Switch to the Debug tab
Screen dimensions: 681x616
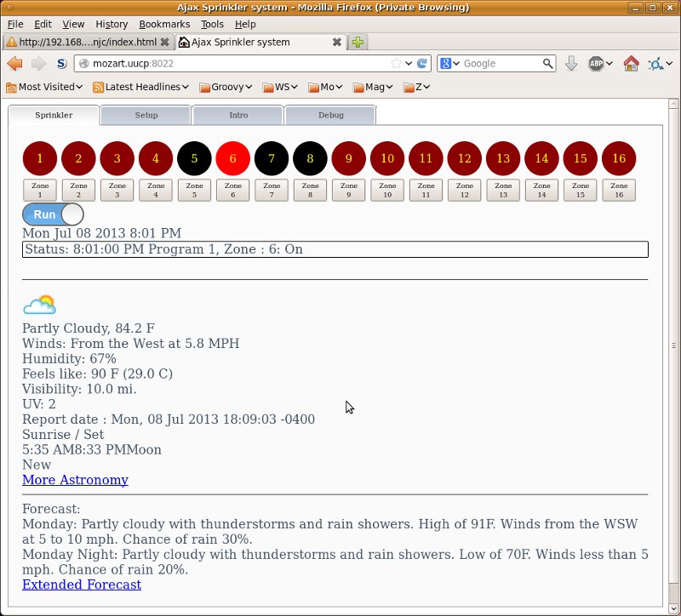(330, 114)
